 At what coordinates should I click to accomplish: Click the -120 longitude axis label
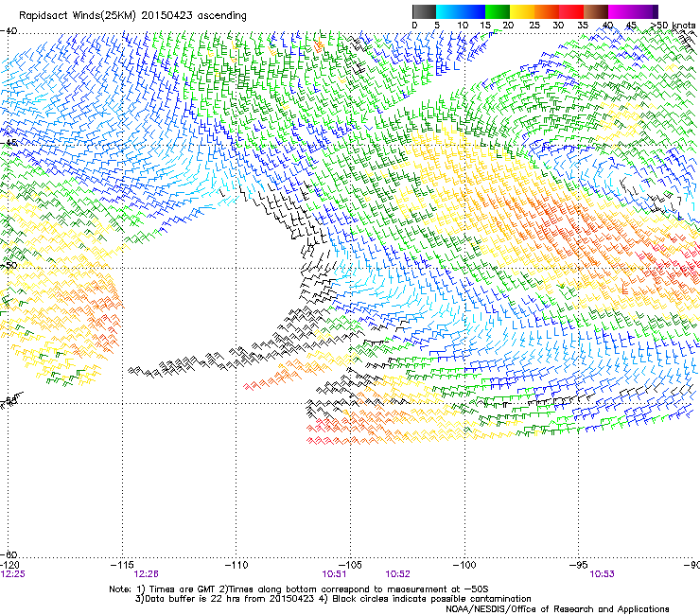(9, 566)
